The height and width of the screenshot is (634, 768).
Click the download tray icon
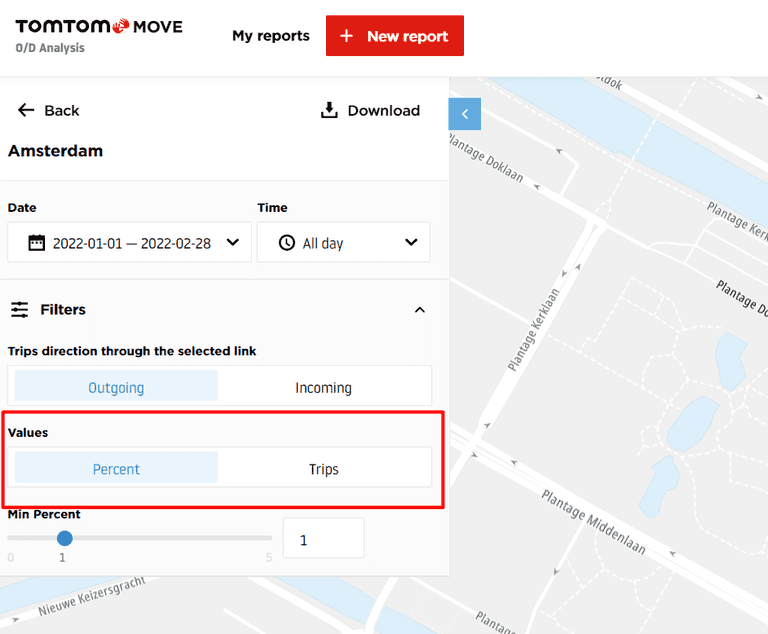click(x=329, y=110)
